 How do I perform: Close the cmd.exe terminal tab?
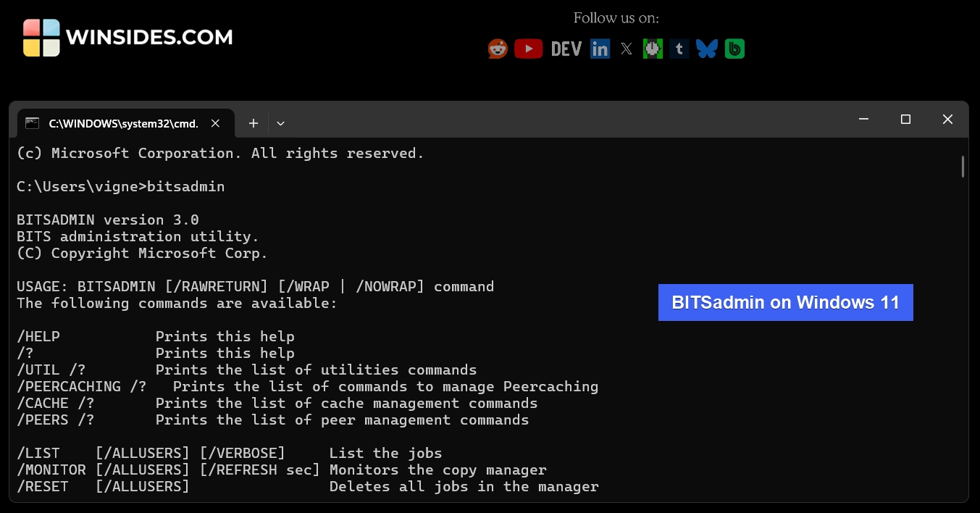pyautogui.click(x=215, y=123)
